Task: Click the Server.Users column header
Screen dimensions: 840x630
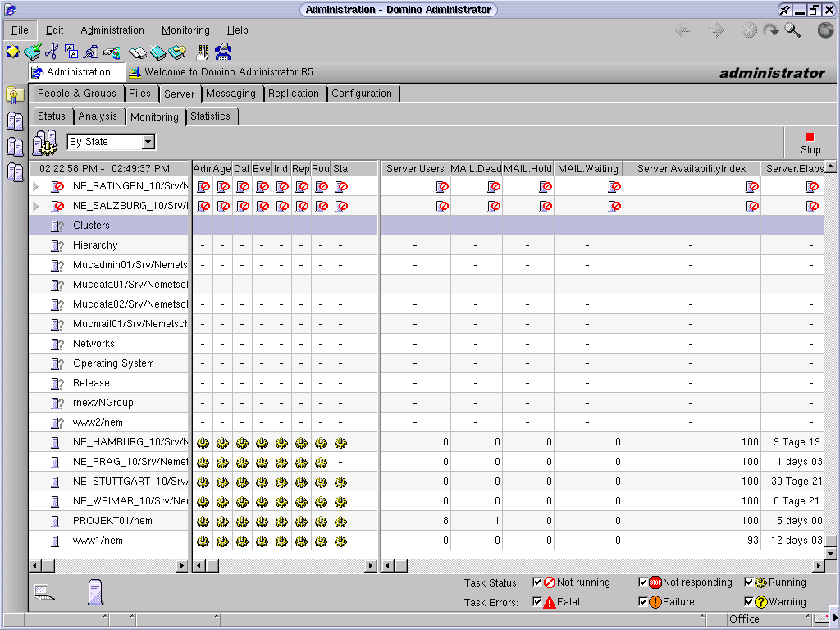Action: 415,169
